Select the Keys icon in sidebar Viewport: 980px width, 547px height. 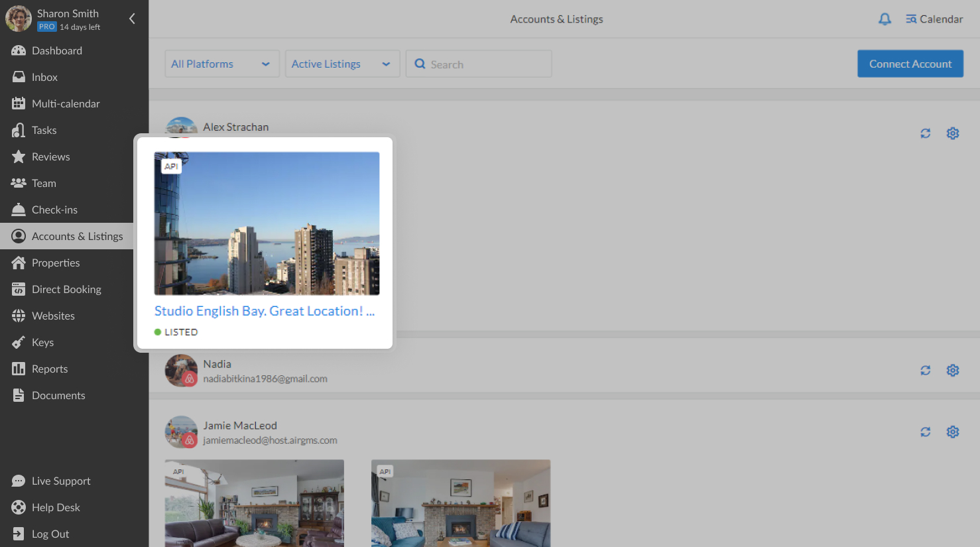tap(18, 342)
